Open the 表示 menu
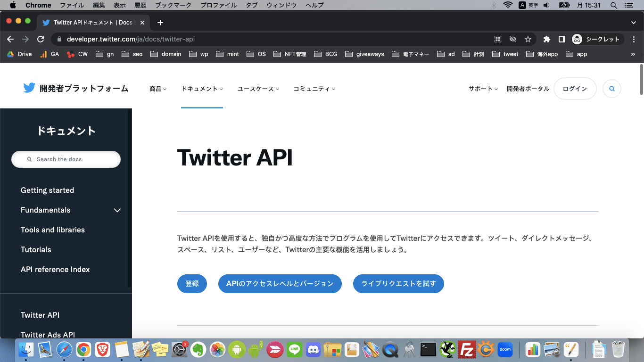This screenshot has width=644, height=362. click(120, 5)
